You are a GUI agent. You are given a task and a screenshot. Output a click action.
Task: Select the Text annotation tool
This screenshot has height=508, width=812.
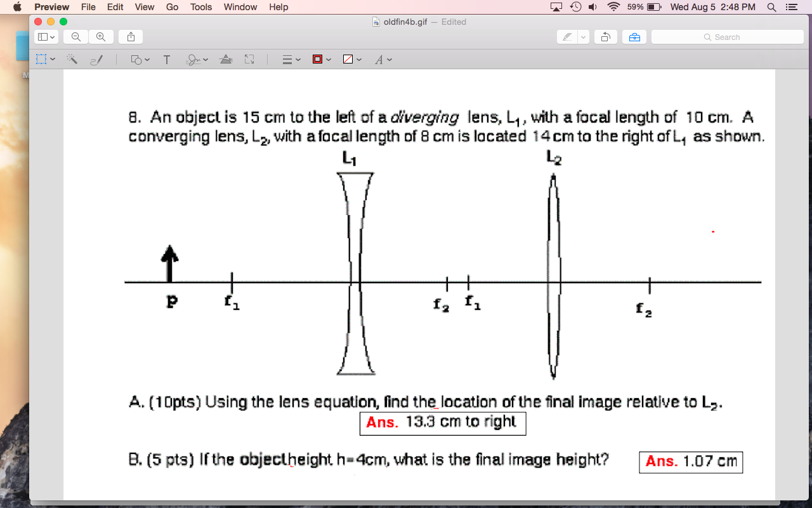point(166,59)
